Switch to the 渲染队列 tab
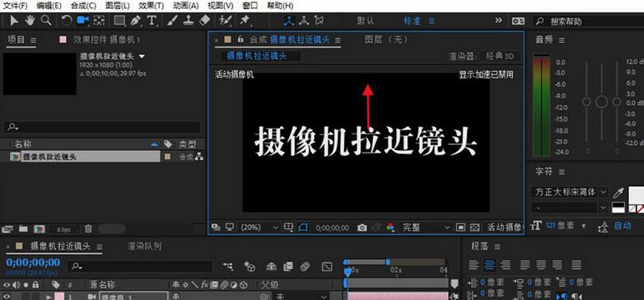This screenshot has height=300, width=644. point(144,246)
